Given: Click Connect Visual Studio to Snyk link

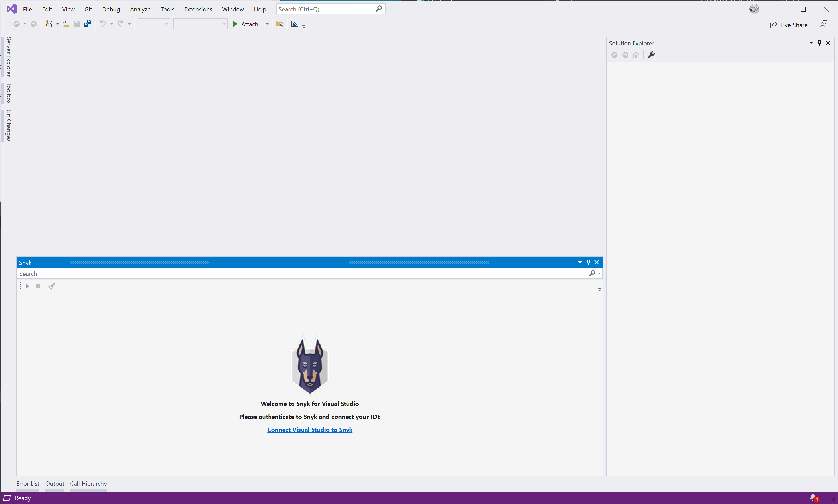Looking at the screenshot, I should tap(309, 430).
